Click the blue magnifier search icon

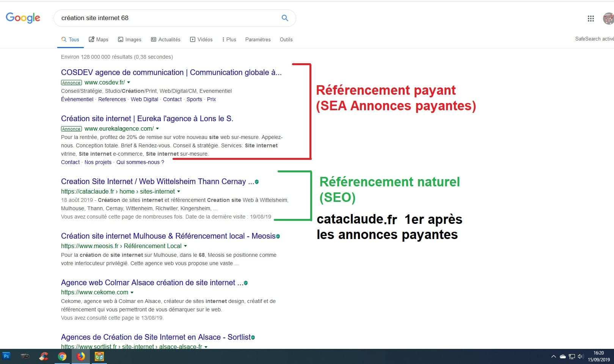(285, 18)
